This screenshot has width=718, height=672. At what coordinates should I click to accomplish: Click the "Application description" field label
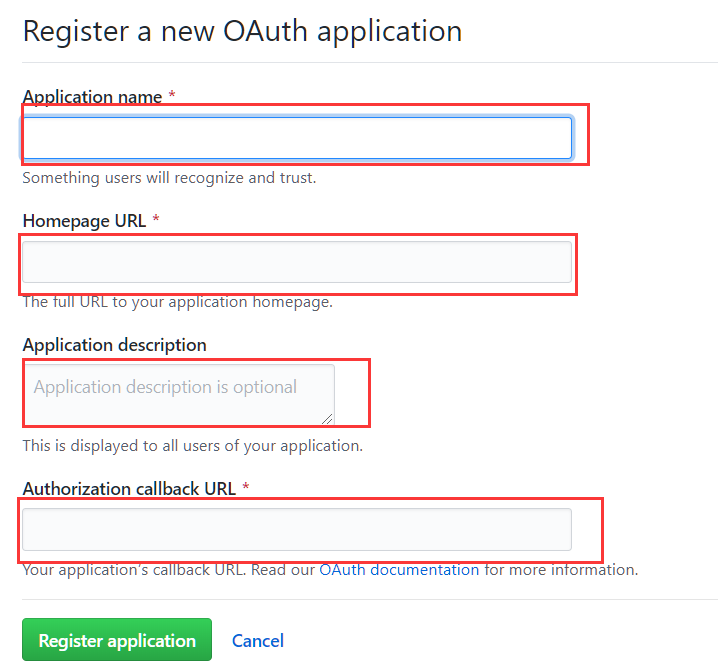click(x=114, y=345)
